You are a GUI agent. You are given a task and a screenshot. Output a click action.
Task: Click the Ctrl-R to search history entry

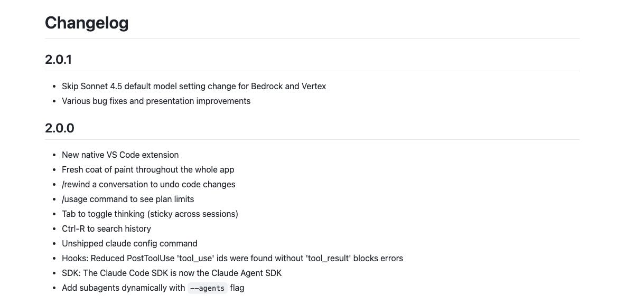(106, 228)
